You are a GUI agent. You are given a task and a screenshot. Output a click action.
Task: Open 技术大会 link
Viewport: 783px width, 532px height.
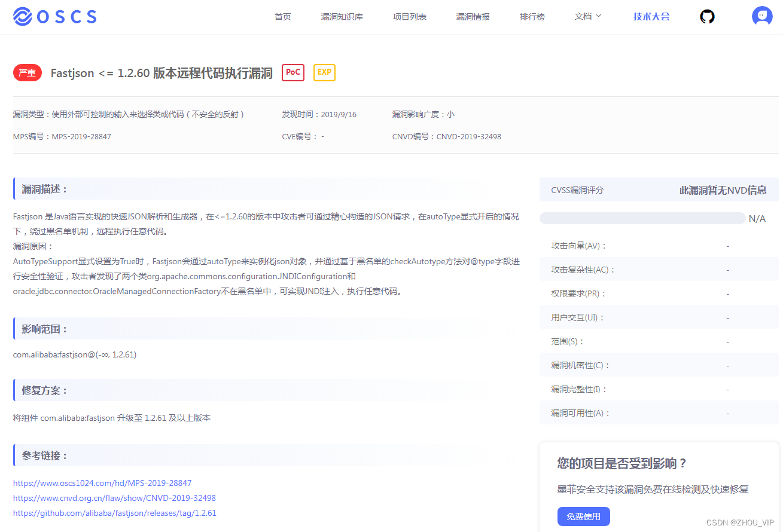pyautogui.click(x=651, y=16)
